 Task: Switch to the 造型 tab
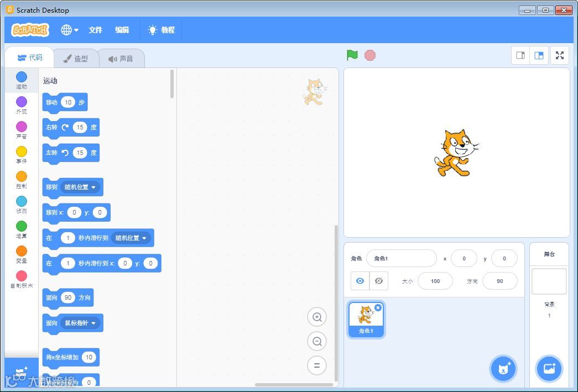pos(76,59)
